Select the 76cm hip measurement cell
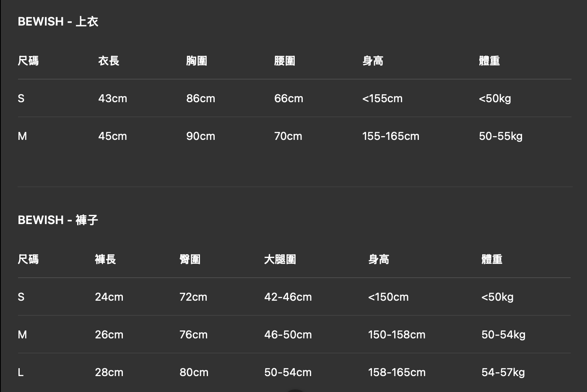Screen dimensions: 587x392 [193, 335]
